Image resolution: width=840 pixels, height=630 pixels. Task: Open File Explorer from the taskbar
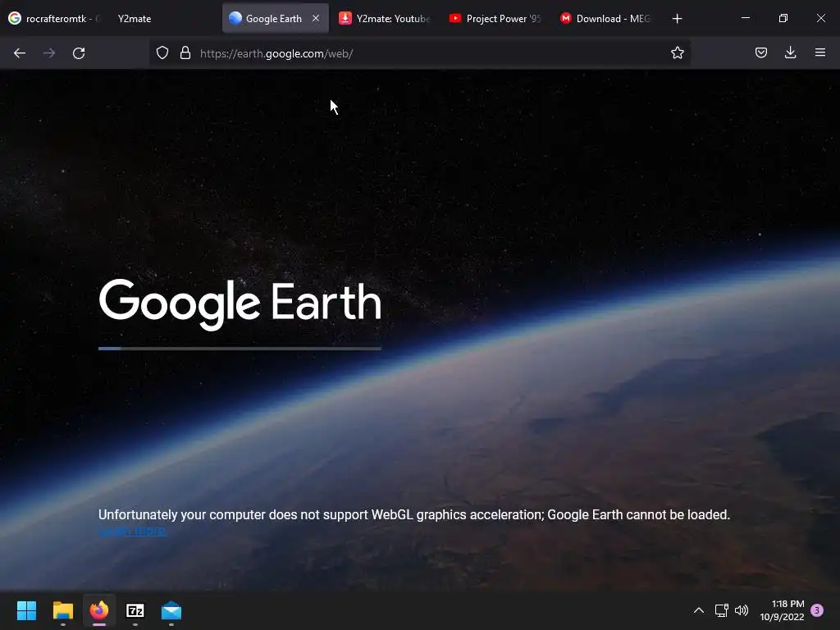62,610
